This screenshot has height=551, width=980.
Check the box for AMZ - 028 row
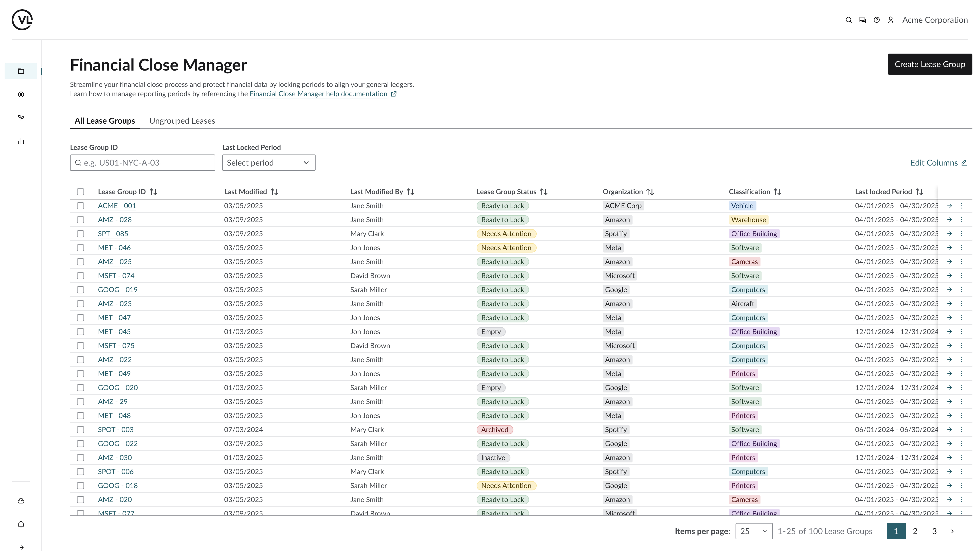tap(80, 220)
